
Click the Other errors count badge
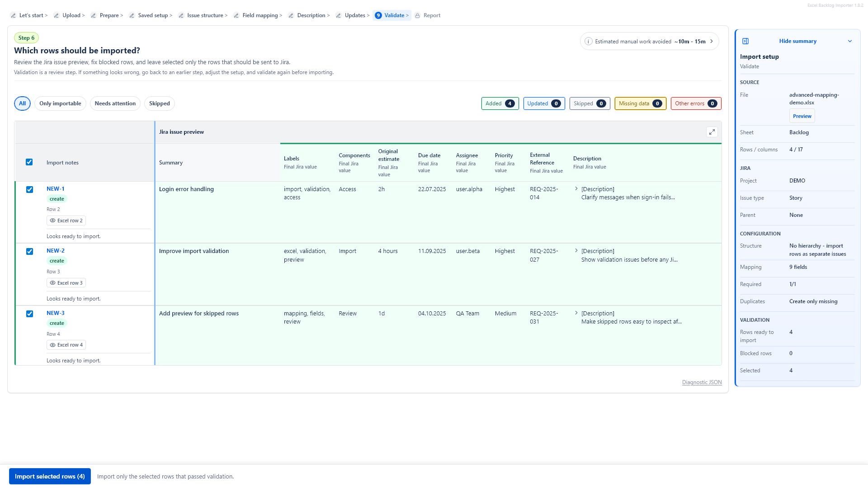pyautogui.click(x=696, y=103)
